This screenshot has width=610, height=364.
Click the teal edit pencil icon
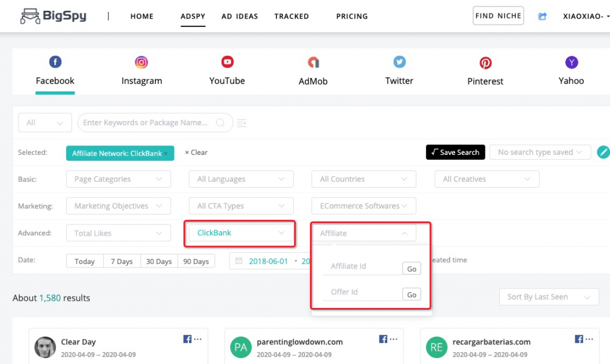coord(603,152)
